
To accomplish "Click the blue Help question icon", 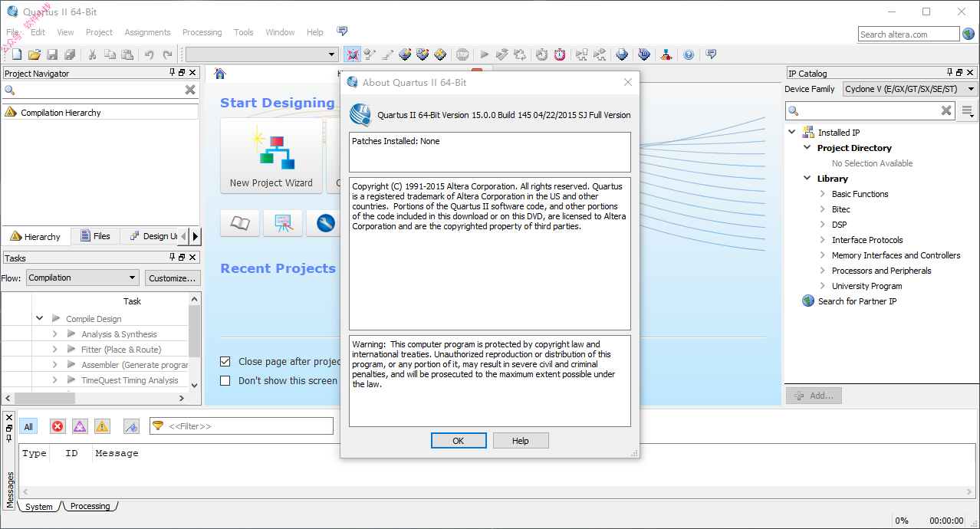I will (689, 54).
